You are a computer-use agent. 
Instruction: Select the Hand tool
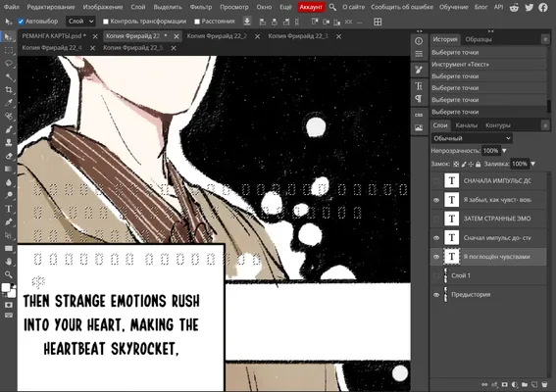click(x=9, y=262)
